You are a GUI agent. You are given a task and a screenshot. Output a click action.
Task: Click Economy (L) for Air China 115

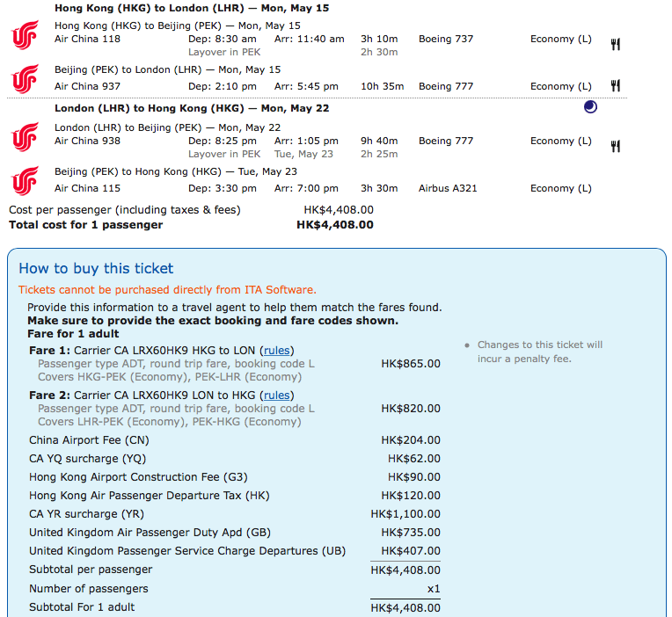[x=561, y=188]
